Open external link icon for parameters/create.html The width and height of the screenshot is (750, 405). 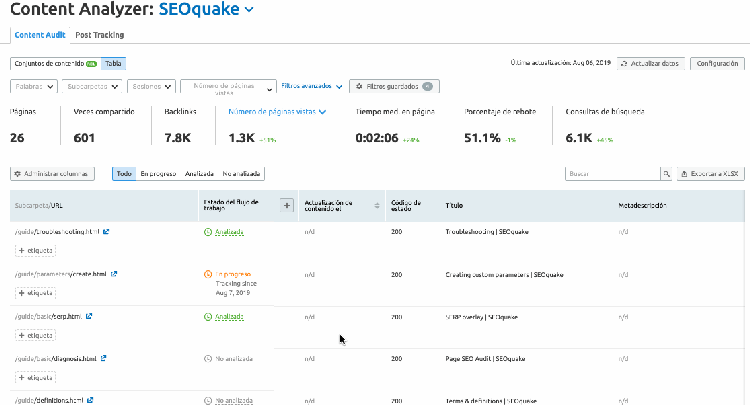tap(114, 274)
